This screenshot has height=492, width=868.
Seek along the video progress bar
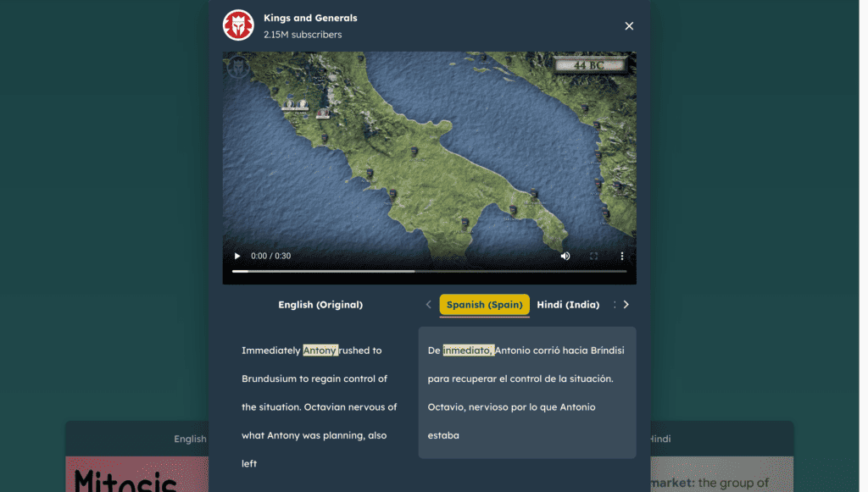pyautogui.click(x=429, y=271)
